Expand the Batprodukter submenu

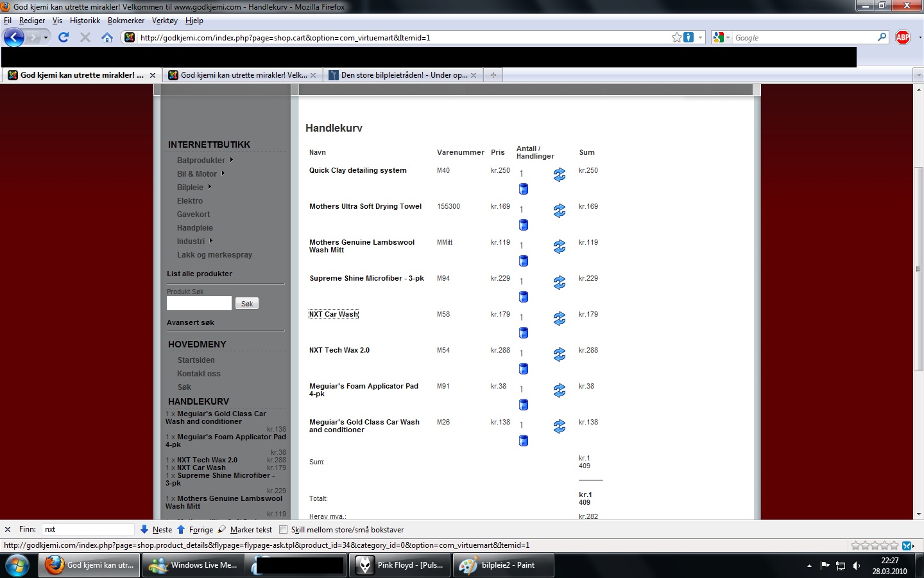pos(232,160)
